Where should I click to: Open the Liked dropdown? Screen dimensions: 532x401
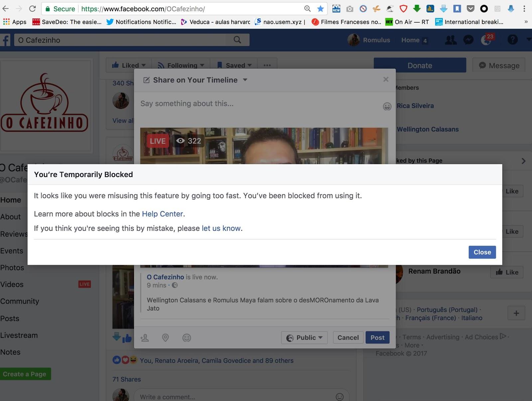coord(129,65)
